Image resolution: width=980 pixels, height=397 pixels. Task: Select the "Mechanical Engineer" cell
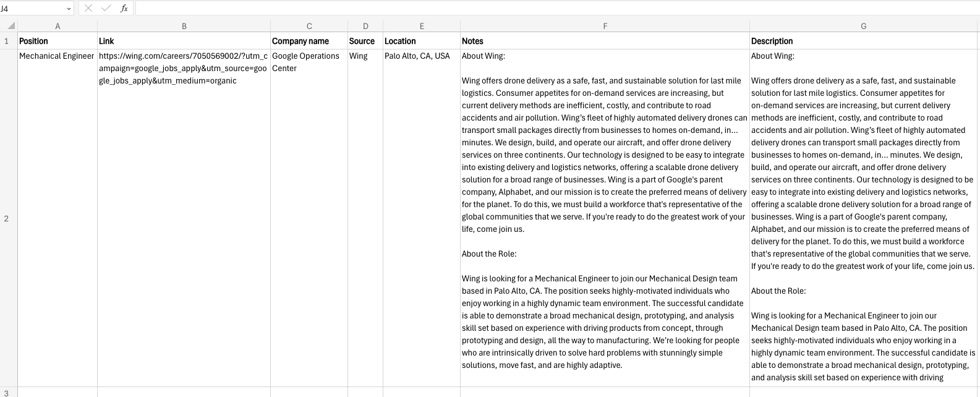click(58, 218)
